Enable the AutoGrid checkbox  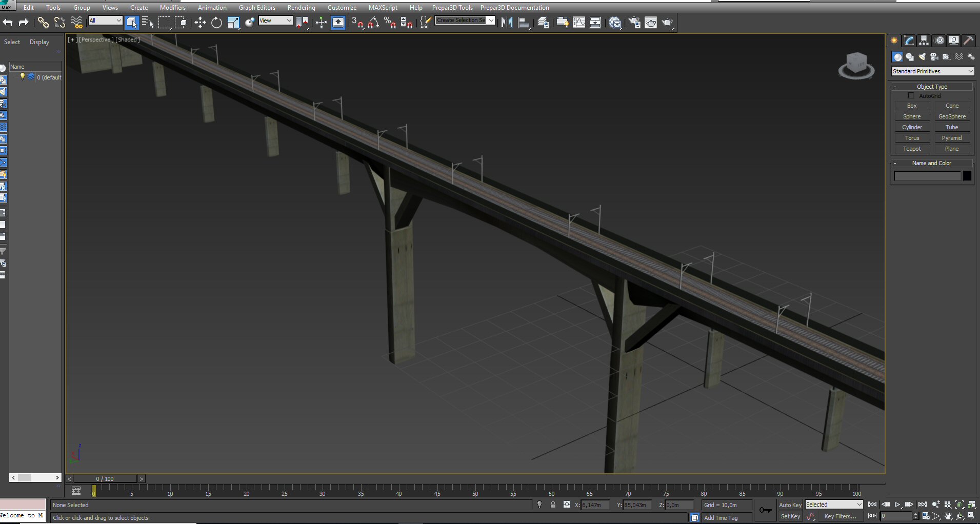[x=911, y=96]
